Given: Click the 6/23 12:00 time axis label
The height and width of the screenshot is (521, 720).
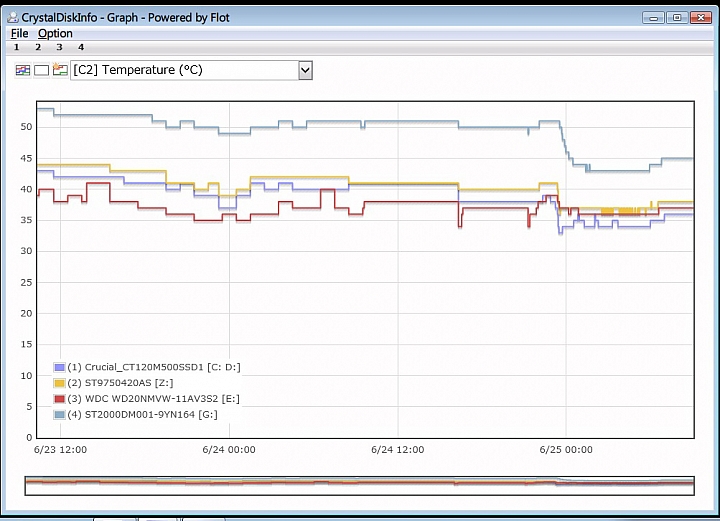Looking at the screenshot, I should click(60, 450).
